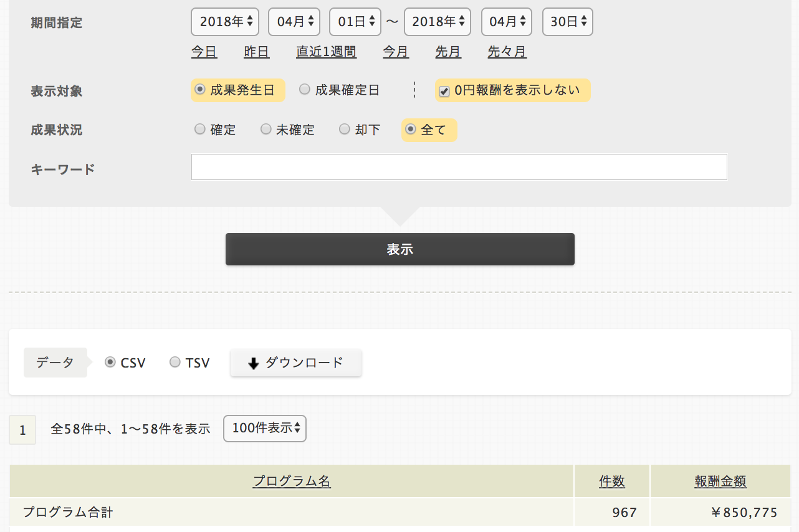Viewport: 799px width, 532px height.
Task: Select the 全て status radio button
Action: point(411,129)
